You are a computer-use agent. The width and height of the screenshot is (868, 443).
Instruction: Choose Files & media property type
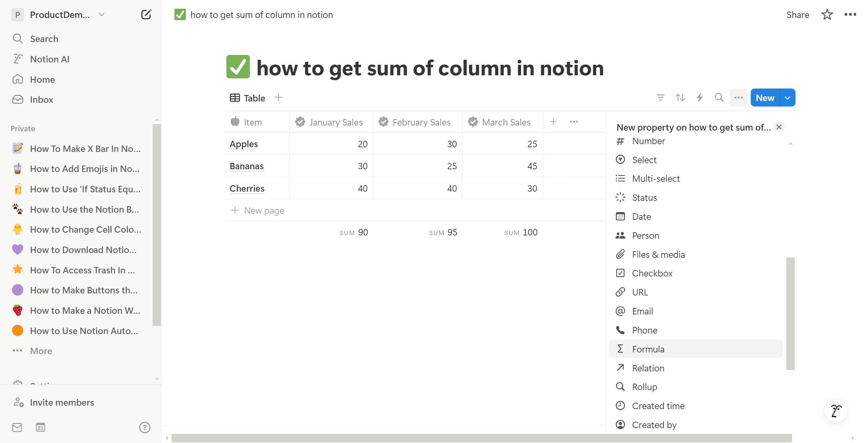pyautogui.click(x=695, y=254)
